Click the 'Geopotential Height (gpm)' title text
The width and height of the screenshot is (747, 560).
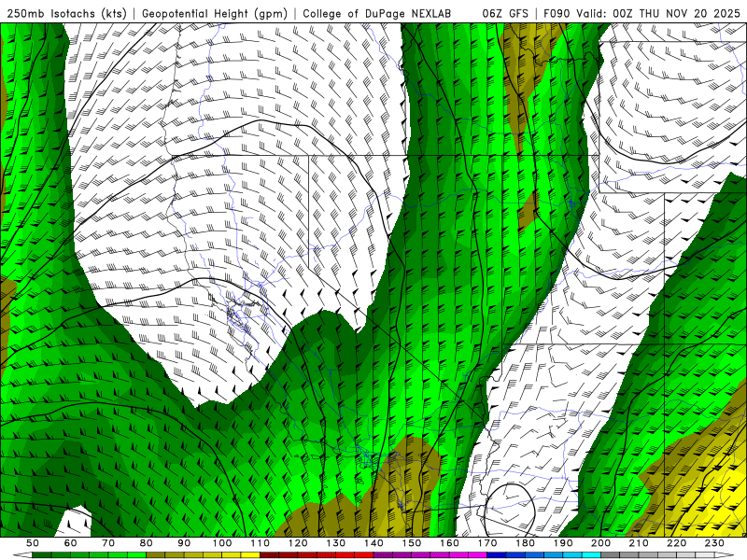point(215,14)
